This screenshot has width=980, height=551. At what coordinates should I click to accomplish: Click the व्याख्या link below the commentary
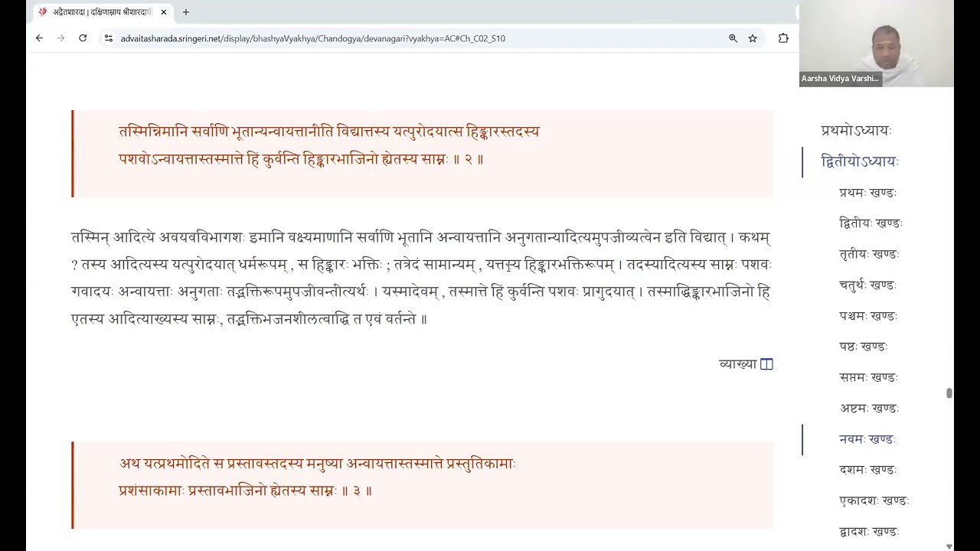pos(738,364)
